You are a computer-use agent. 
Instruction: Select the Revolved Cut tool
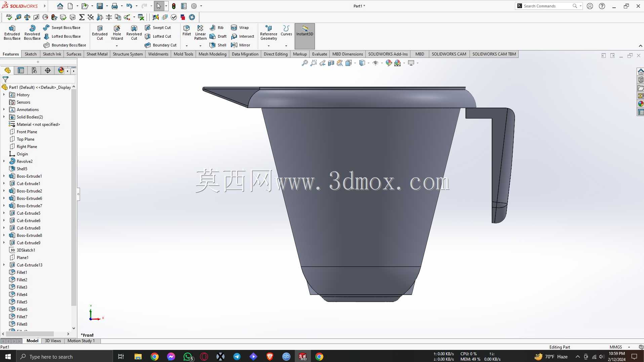(x=134, y=33)
